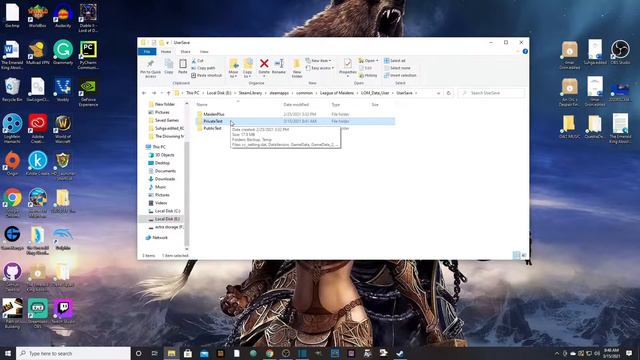The height and width of the screenshot is (360, 640).
Task: Open Google Chrome desktop shortcut
Action: coord(12,203)
